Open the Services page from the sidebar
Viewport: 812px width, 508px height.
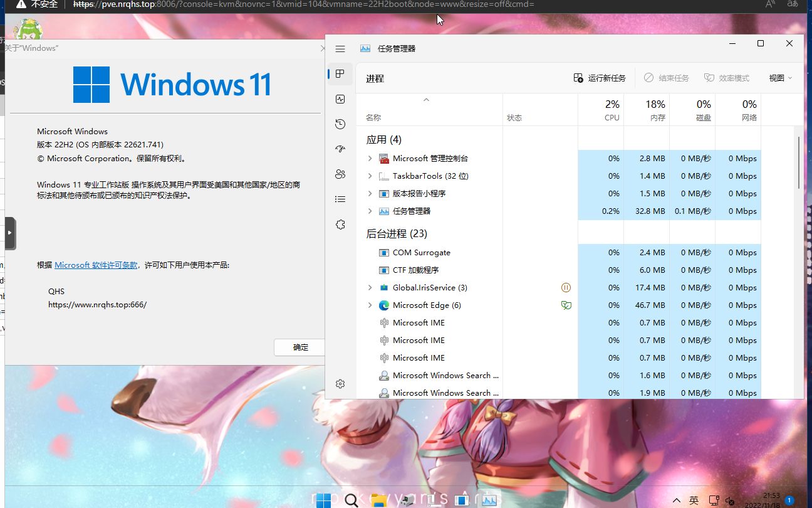click(x=340, y=224)
